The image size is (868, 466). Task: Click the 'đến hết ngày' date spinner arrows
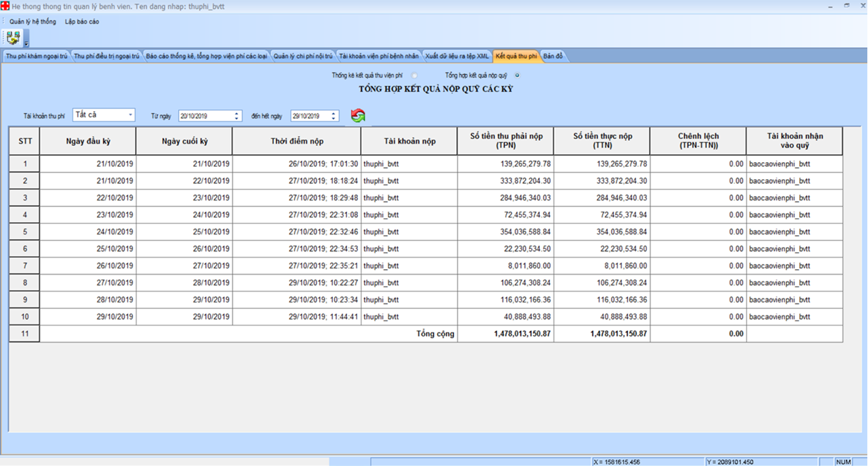tap(333, 116)
